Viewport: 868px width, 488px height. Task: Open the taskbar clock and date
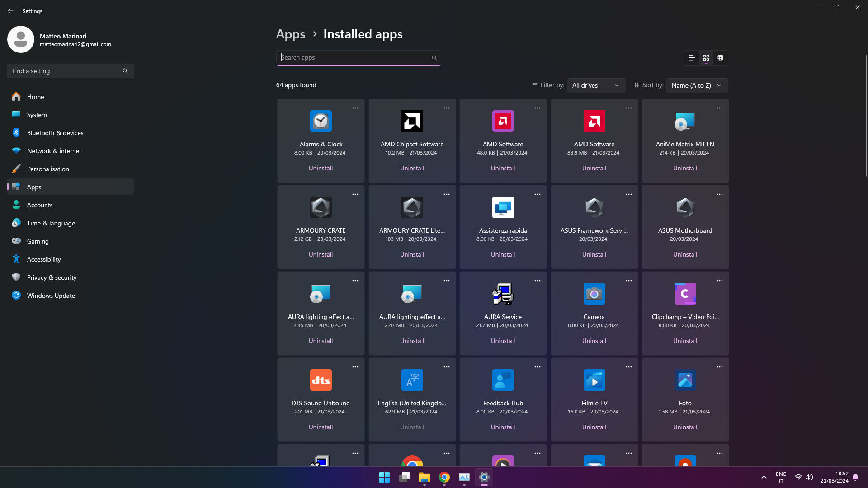point(834,477)
